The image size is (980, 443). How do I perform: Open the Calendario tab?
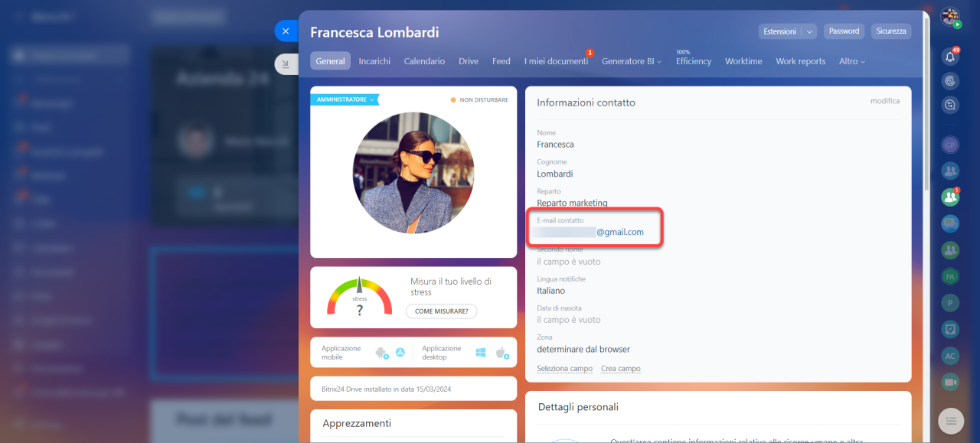tap(424, 61)
